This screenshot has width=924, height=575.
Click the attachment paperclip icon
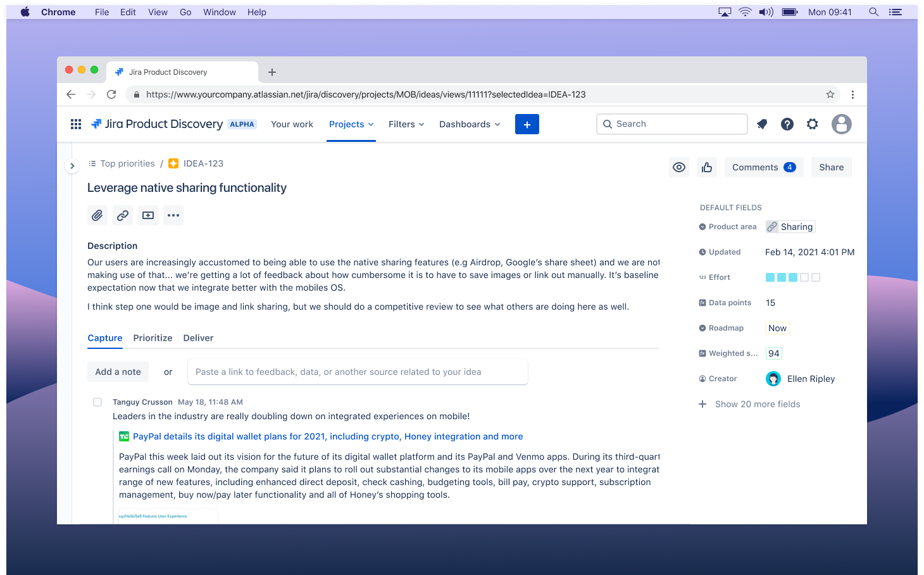click(97, 215)
